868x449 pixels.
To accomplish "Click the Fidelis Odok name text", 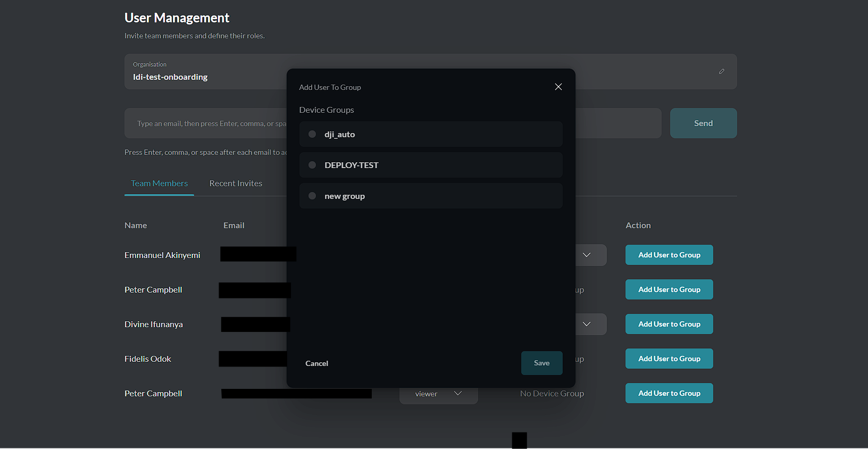I will (148, 359).
